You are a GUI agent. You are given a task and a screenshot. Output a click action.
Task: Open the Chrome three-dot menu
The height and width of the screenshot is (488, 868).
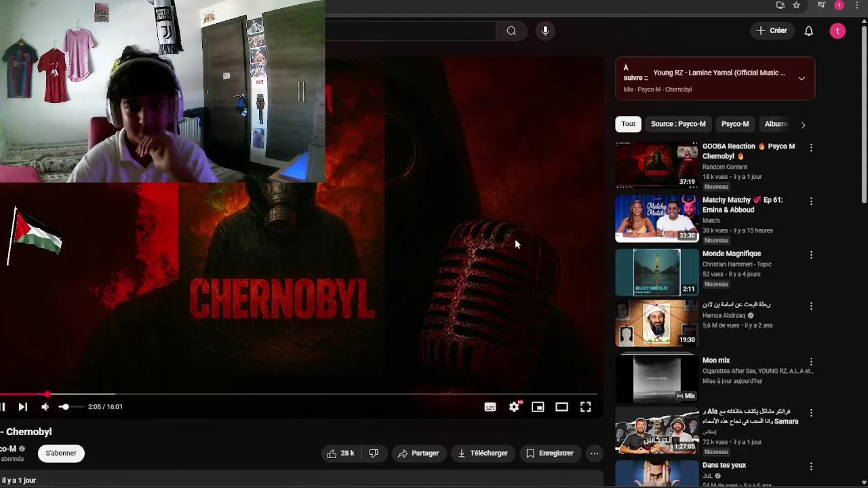[x=856, y=5]
